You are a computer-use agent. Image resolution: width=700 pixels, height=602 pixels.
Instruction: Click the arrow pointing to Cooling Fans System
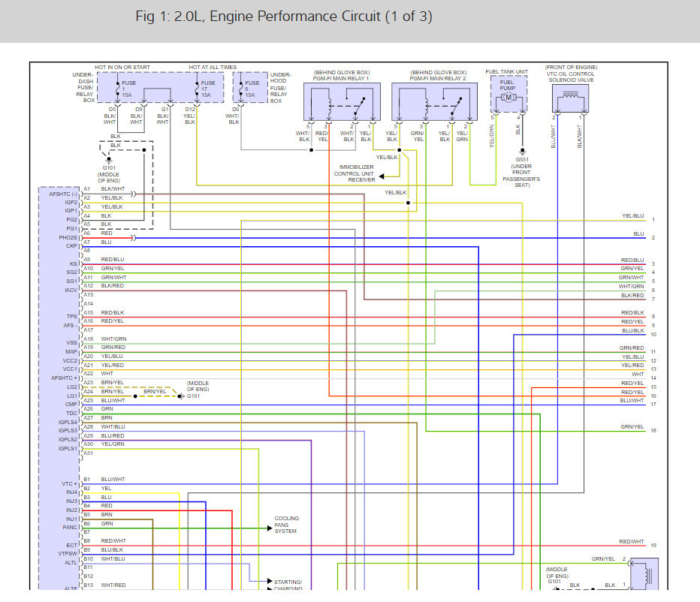(270, 528)
